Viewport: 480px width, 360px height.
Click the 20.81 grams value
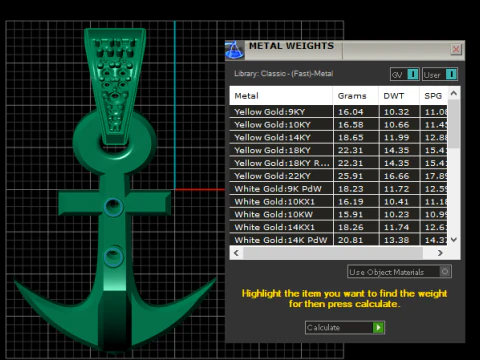351,240
